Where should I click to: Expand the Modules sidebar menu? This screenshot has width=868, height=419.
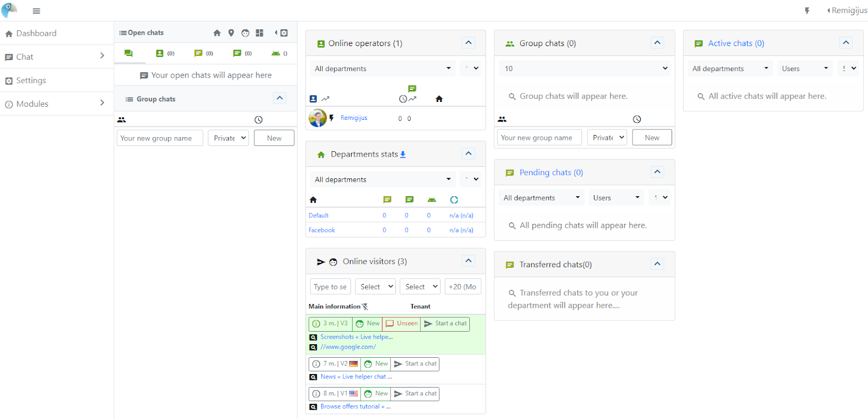[x=56, y=104]
